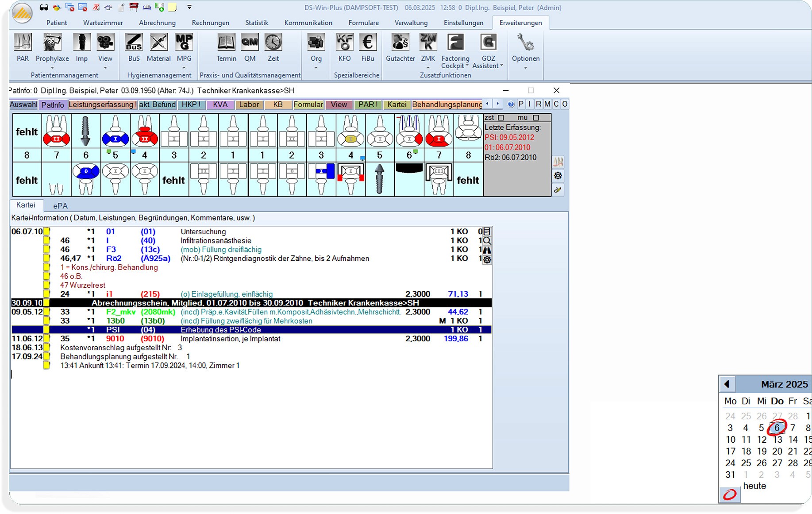Click the DS-Win-Plus round application logo button
The height and width of the screenshot is (514, 812).
click(x=22, y=13)
